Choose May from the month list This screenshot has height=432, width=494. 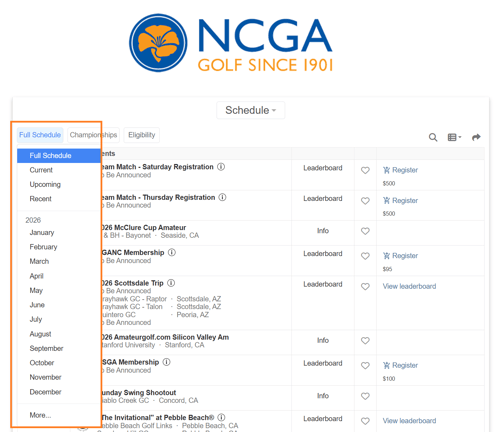[36, 290]
